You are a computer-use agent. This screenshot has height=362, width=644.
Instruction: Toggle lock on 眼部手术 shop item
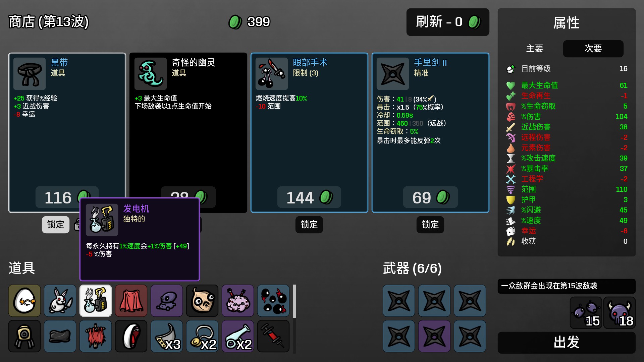click(309, 225)
